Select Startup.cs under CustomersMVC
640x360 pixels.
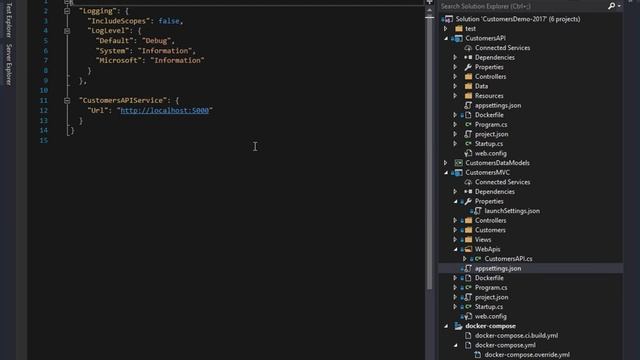489,307
